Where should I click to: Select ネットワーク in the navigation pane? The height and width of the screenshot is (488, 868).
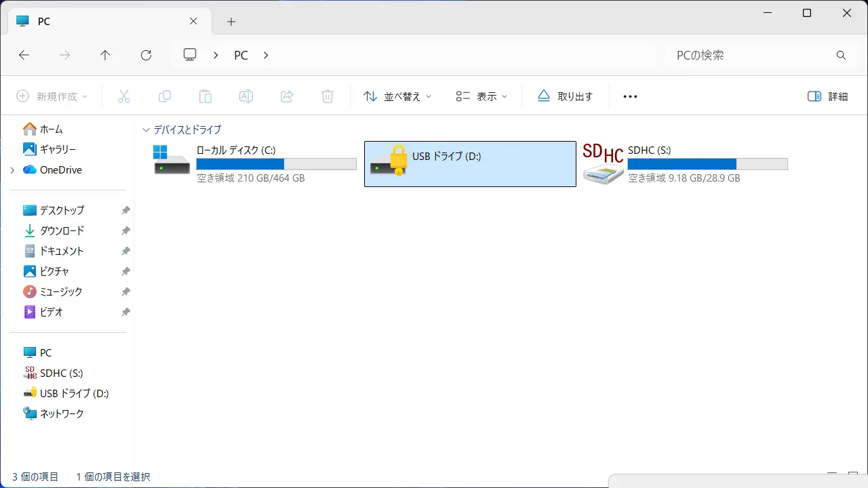tap(62, 413)
